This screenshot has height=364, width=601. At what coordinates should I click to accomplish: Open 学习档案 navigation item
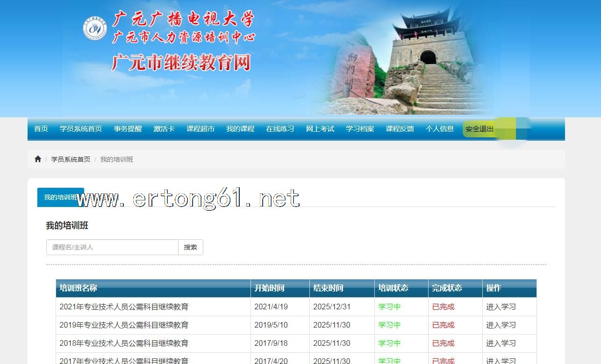pyautogui.click(x=360, y=129)
